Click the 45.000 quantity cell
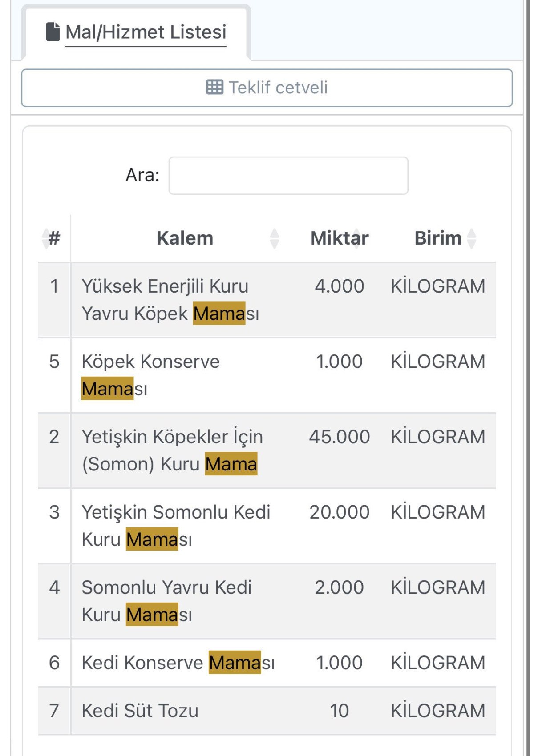The width and height of the screenshot is (534, 756). 339,437
